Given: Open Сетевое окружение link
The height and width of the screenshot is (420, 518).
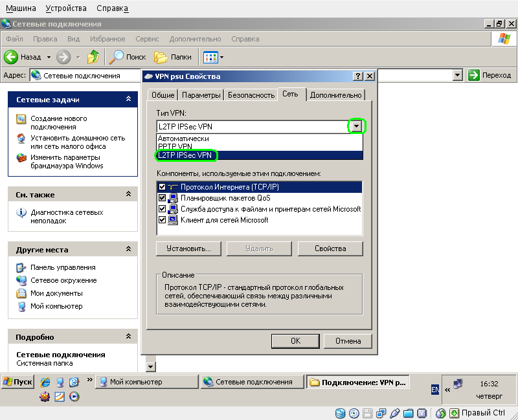Looking at the screenshot, I should [x=63, y=280].
